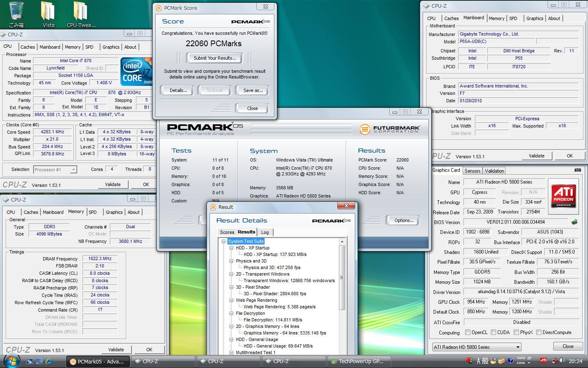Switch to Sensors tab in GPU-Z
This screenshot has height=368, width=588.
(472, 171)
